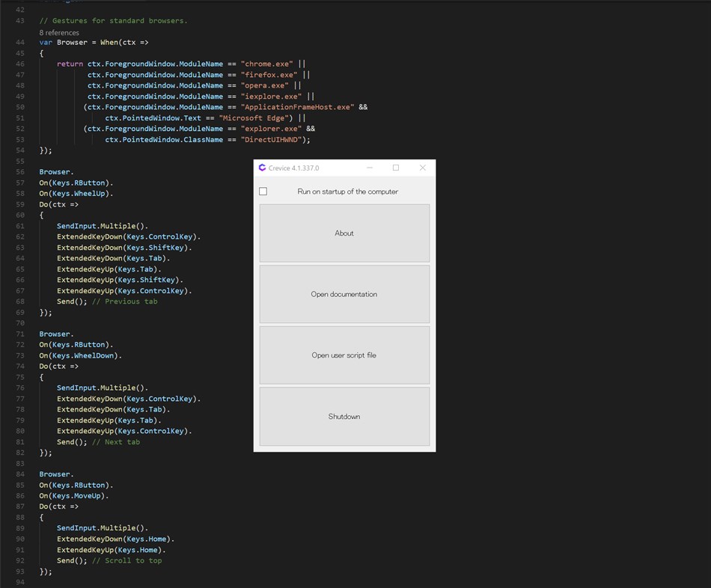Click the string "iexplore.exe" in editor
The height and width of the screenshot is (588, 711).
271,96
